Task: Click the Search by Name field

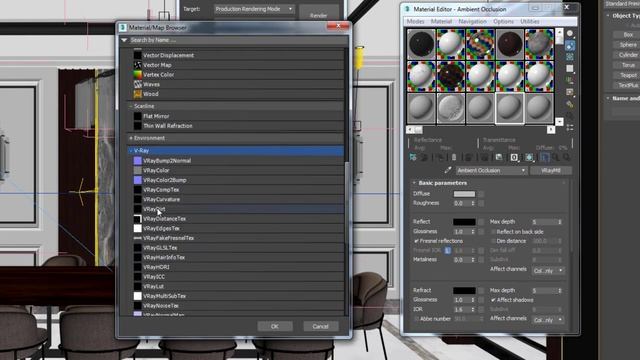Action: (x=238, y=40)
